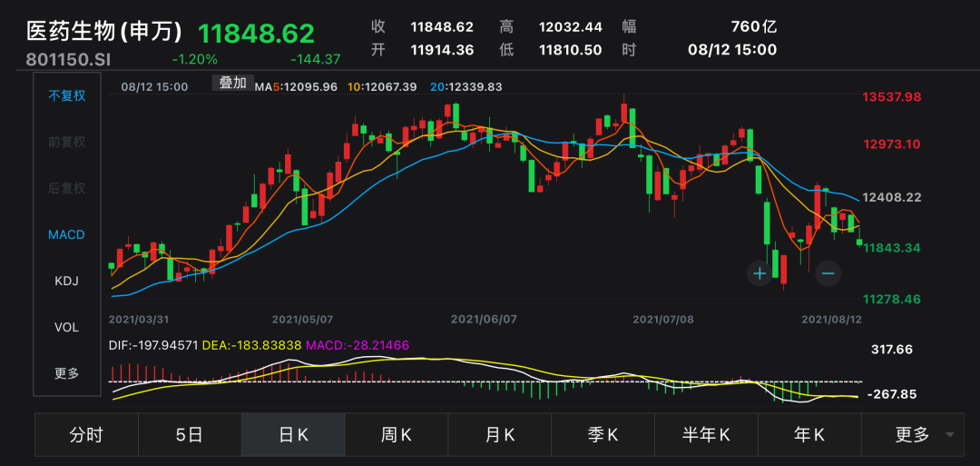Switch indicator to KDJ
The height and width of the screenshot is (466, 980).
(67, 281)
